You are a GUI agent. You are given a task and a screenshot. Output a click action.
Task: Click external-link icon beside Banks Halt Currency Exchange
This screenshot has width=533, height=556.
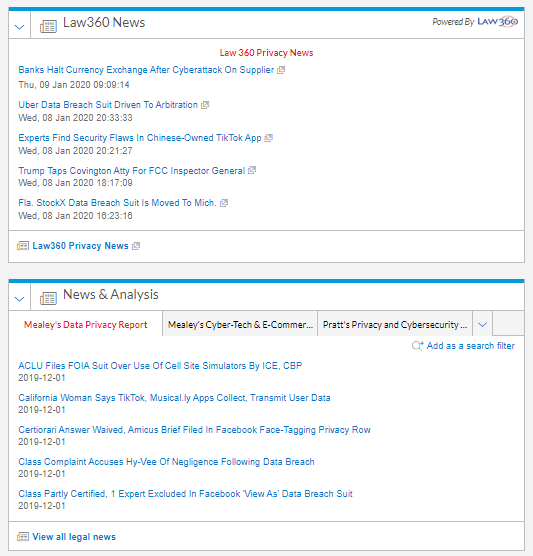(x=281, y=70)
